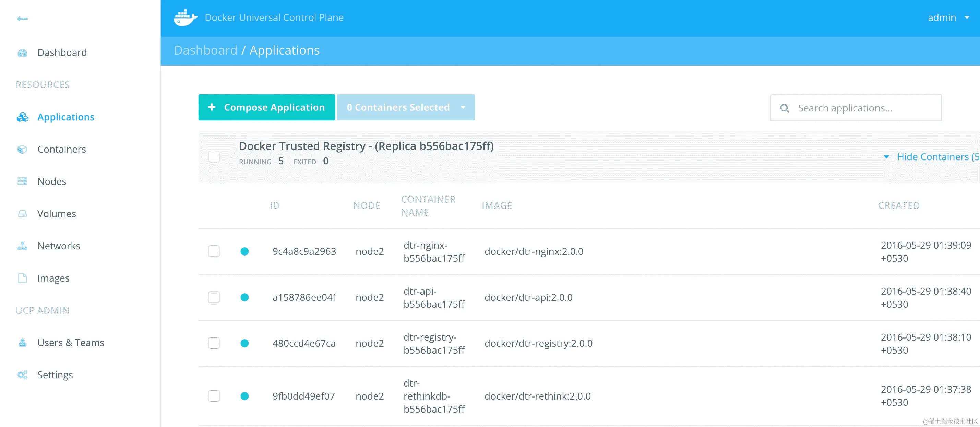Click the Search applications input field
The height and width of the screenshot is (427, 980).
point(856,108)
